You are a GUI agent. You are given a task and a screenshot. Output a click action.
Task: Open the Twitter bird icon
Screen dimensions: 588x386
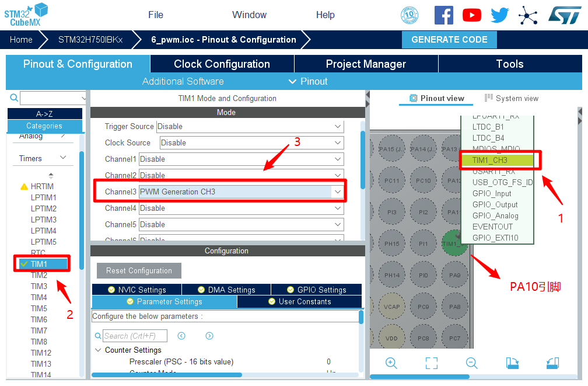(500, 15)
